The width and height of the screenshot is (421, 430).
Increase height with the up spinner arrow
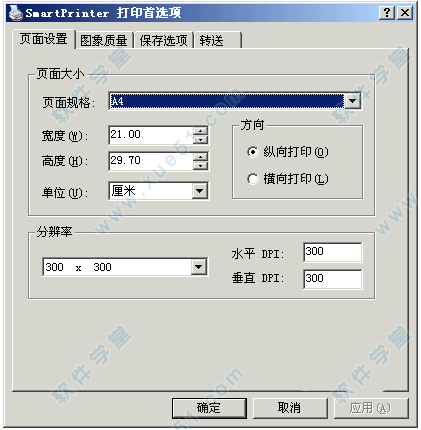[x=201, y=157]
